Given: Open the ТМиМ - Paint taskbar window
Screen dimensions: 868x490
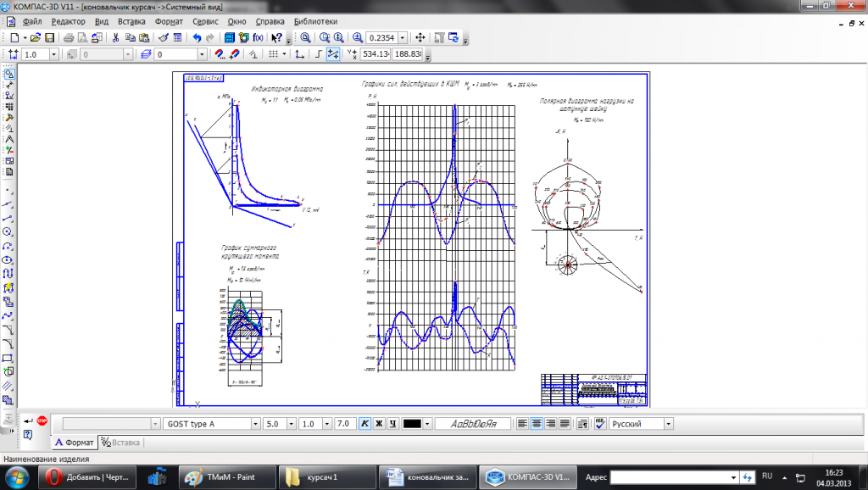Looking at the screenshot, I should pyautogui.click(x=228, y=476).
